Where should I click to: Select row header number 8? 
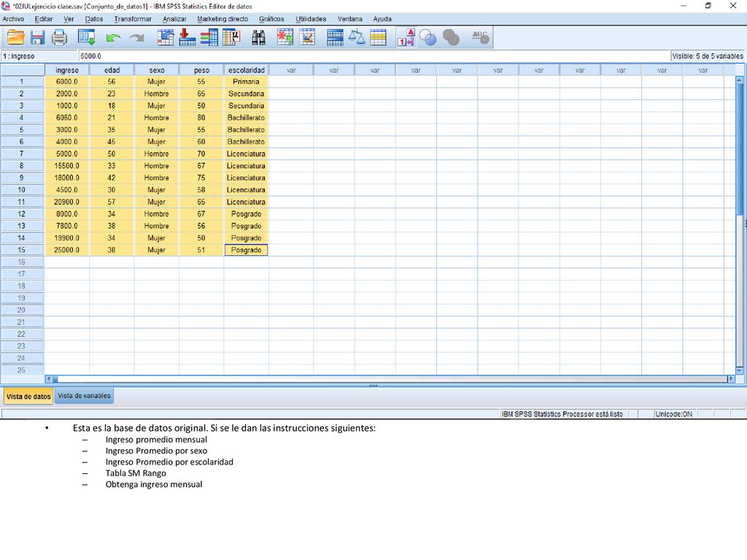tap(22, 166)
